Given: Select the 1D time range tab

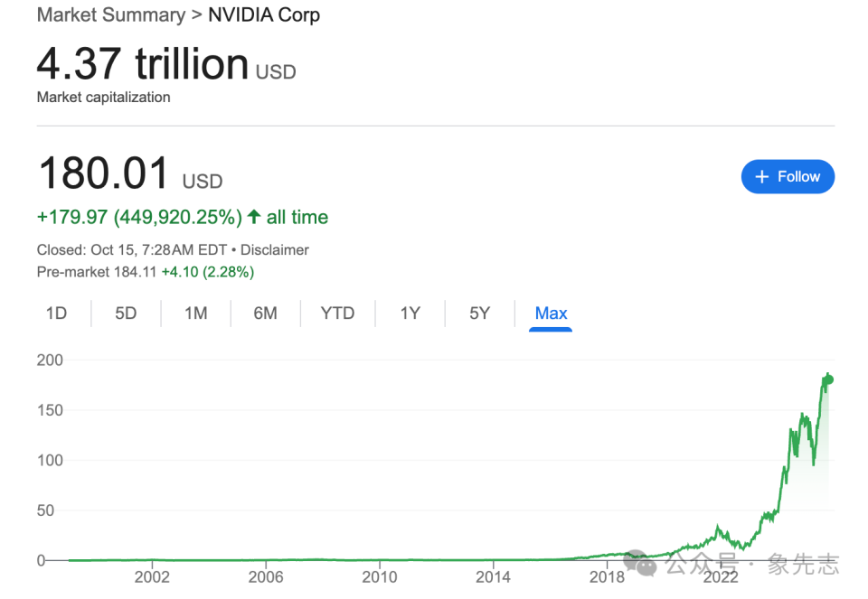Looking at the screenshot, I should point(56,314).
